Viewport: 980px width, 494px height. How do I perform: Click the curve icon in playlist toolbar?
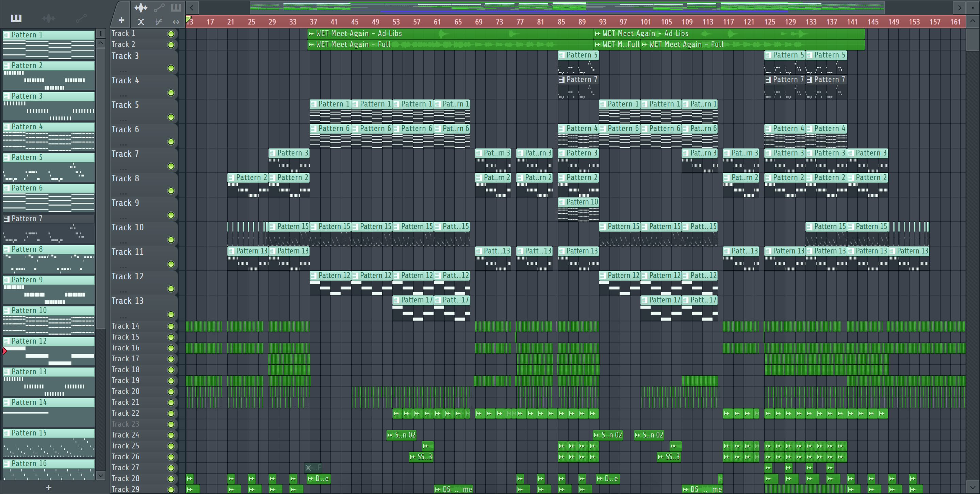tap(159, 22)
